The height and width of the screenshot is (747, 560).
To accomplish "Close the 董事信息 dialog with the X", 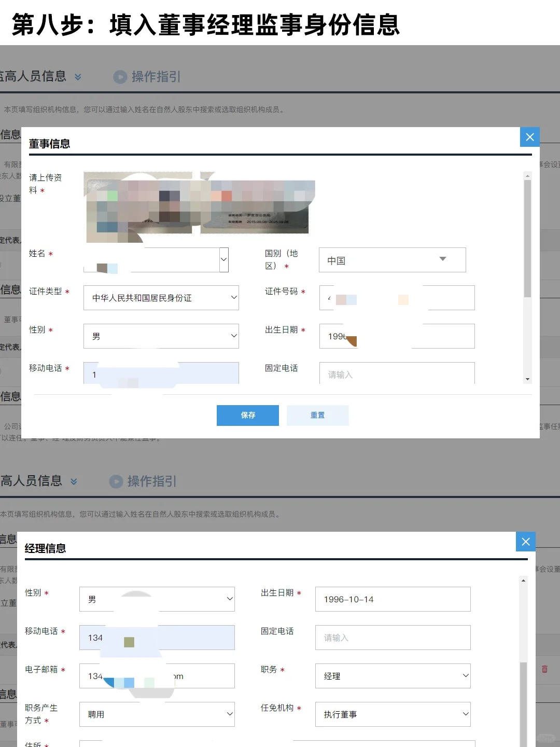I will [529, 137].
